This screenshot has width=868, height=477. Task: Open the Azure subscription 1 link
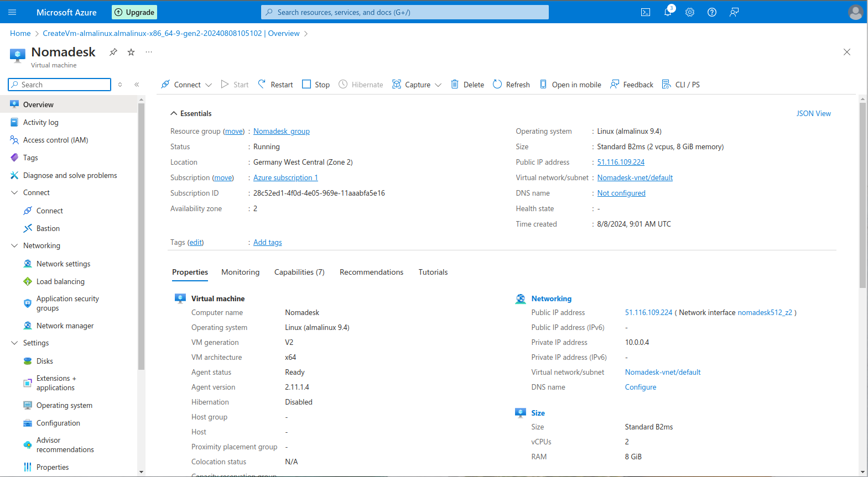click(285, 177)
